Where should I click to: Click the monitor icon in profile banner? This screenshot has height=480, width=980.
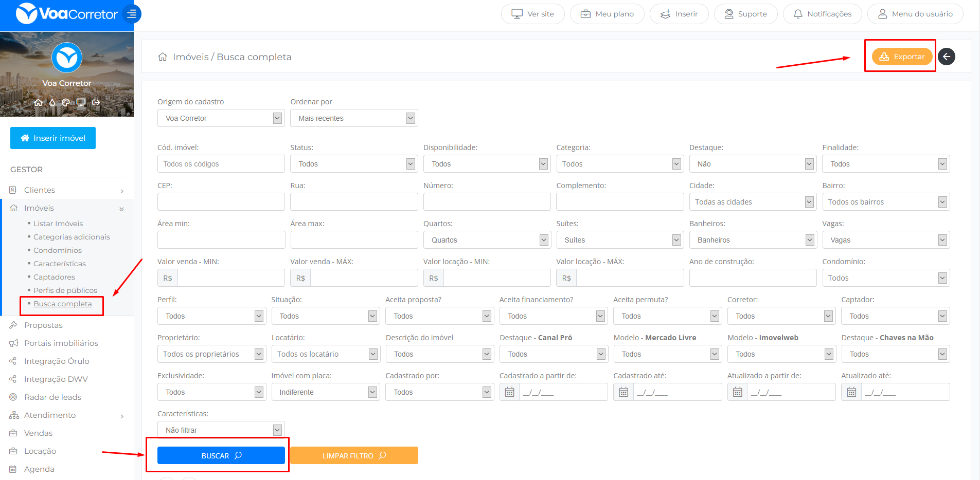tap(81, 102)
